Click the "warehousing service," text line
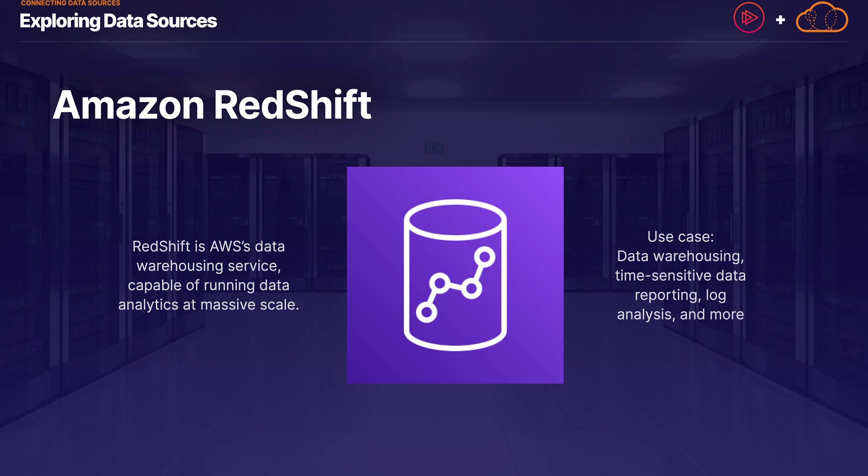This screenshot has width=868, height=476. pyautogui.click(x=208, y=266)
